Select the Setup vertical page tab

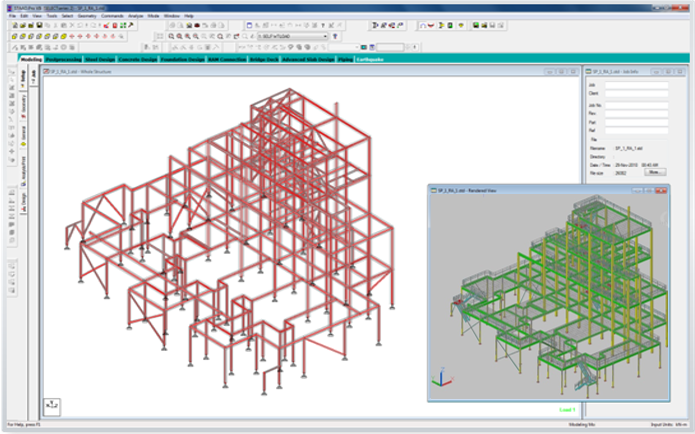[23, 78]
